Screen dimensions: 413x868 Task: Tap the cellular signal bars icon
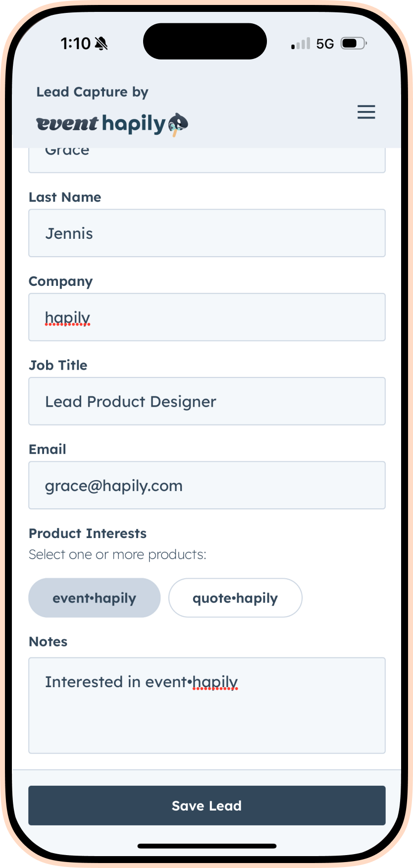pos(301,44)
